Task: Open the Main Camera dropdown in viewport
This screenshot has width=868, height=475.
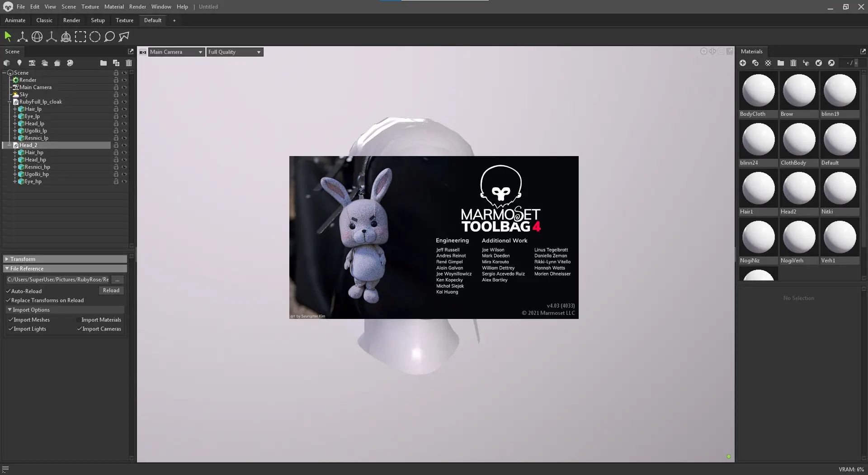Action: pos(176,52)
